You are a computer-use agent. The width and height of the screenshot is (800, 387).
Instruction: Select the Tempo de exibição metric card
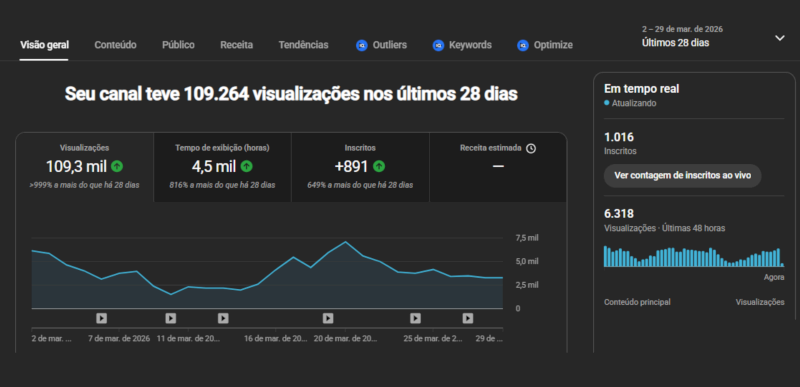click(222, 167)
